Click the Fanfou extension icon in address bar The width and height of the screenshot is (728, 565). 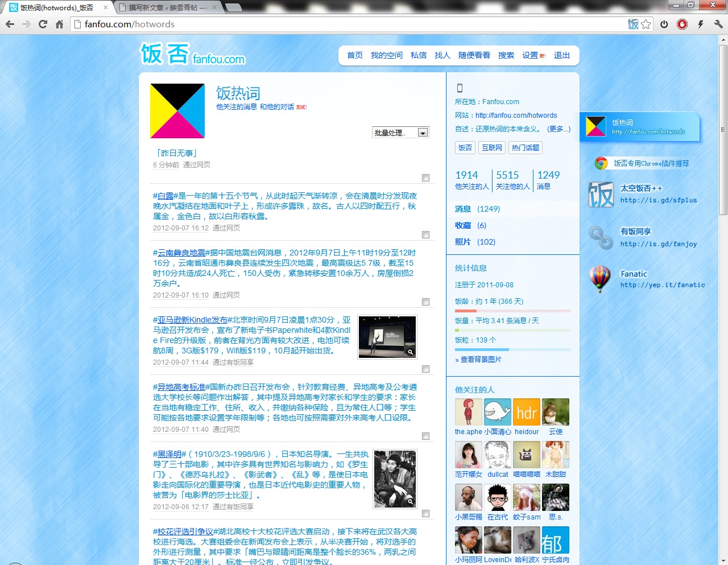click(633, 24)
